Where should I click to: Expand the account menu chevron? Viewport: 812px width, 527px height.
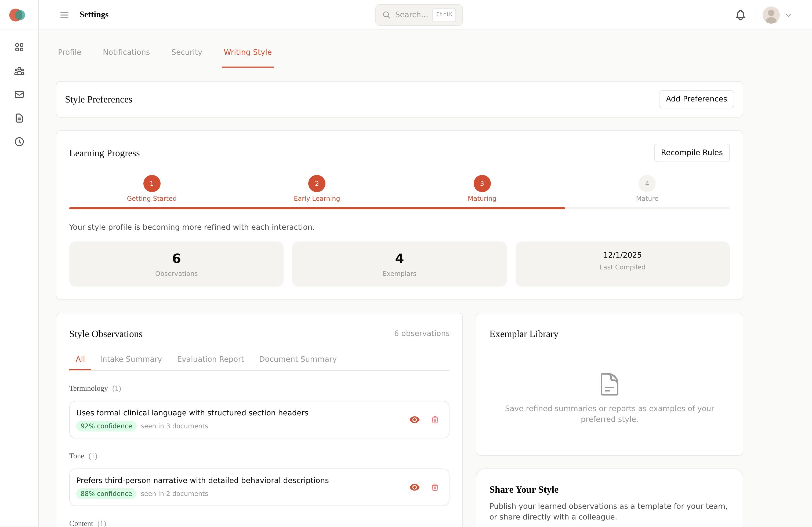[x=788, y=15]
